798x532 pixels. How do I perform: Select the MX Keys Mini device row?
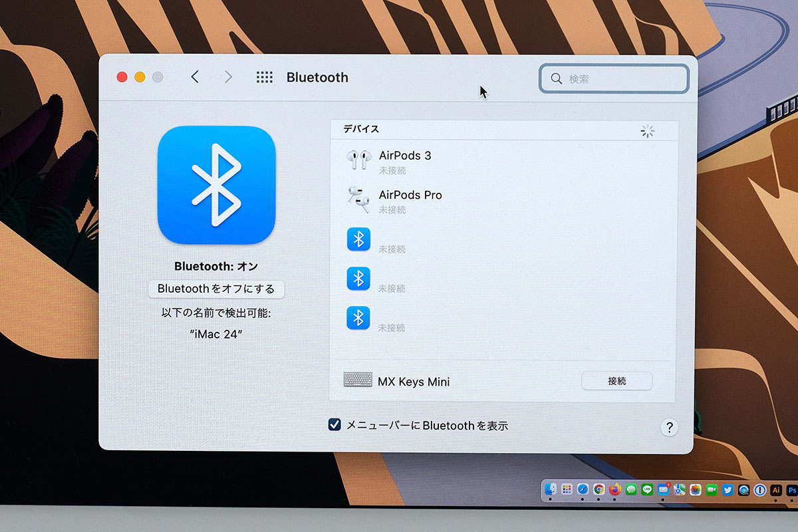click(503, 381)
